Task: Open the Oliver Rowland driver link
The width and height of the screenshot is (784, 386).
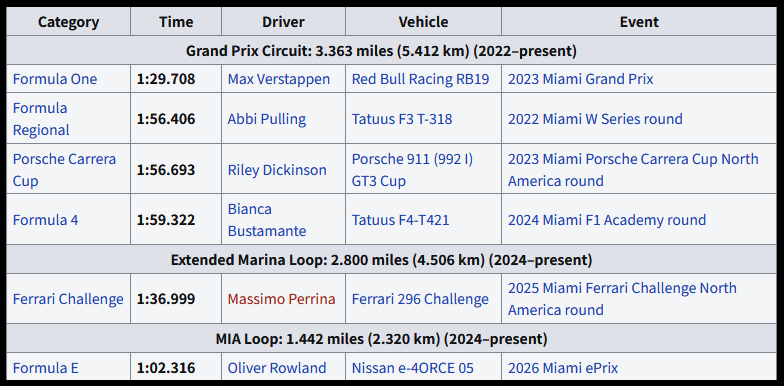Action: 277,368
